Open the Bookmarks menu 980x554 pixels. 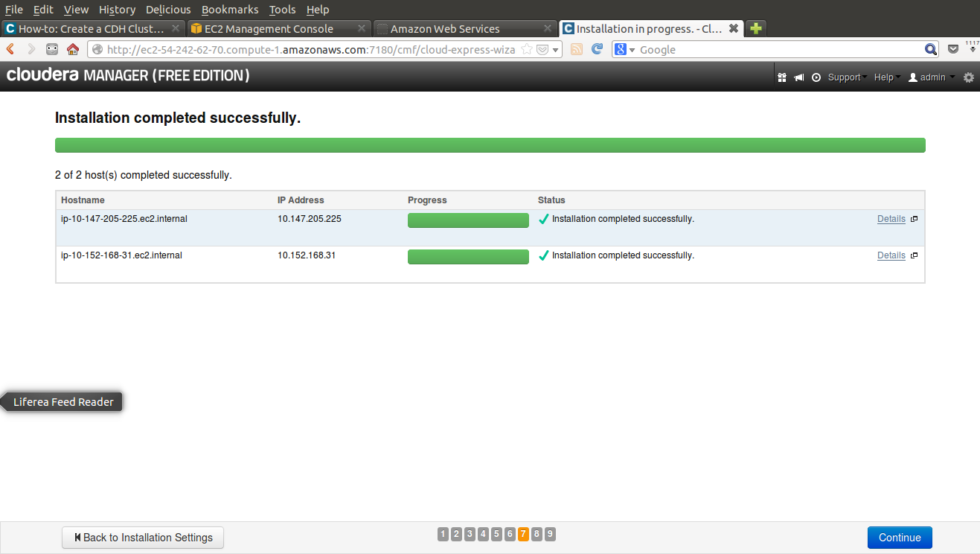click(230, 9)
